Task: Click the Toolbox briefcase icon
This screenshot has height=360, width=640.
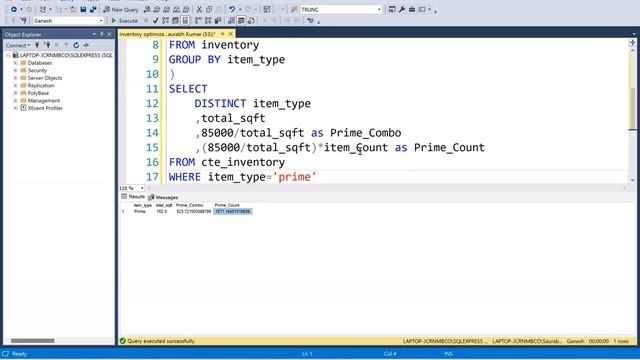Action: pos(412,9)
